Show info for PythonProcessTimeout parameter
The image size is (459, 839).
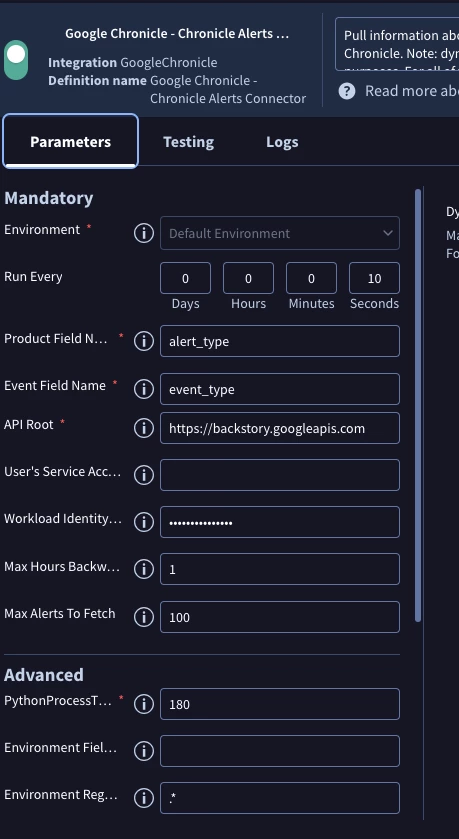[x=143, y=704]
